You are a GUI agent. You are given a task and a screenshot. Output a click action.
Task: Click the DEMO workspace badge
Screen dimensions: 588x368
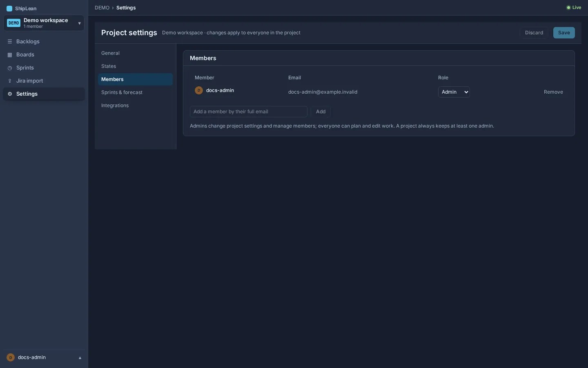(13, 23)
